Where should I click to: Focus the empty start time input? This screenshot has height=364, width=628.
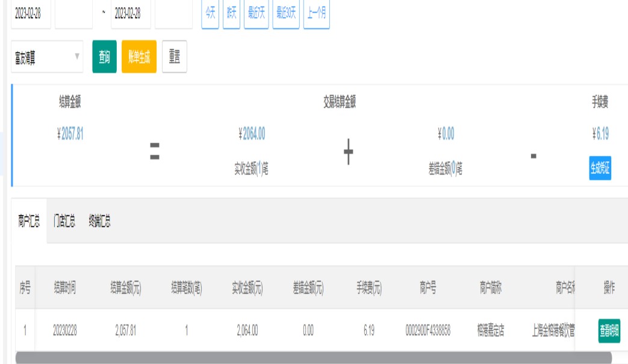coord(73,14)
